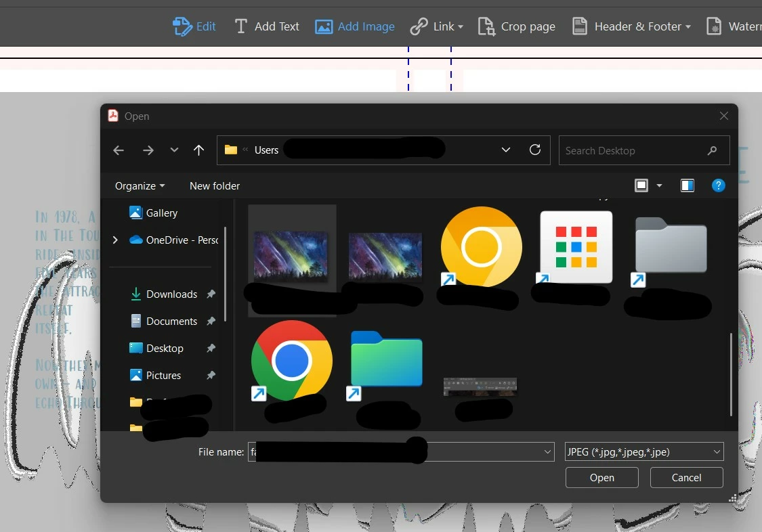Open the JPEG file type dropdown
This screenshot has height=532, width=762.
point(644,452)
